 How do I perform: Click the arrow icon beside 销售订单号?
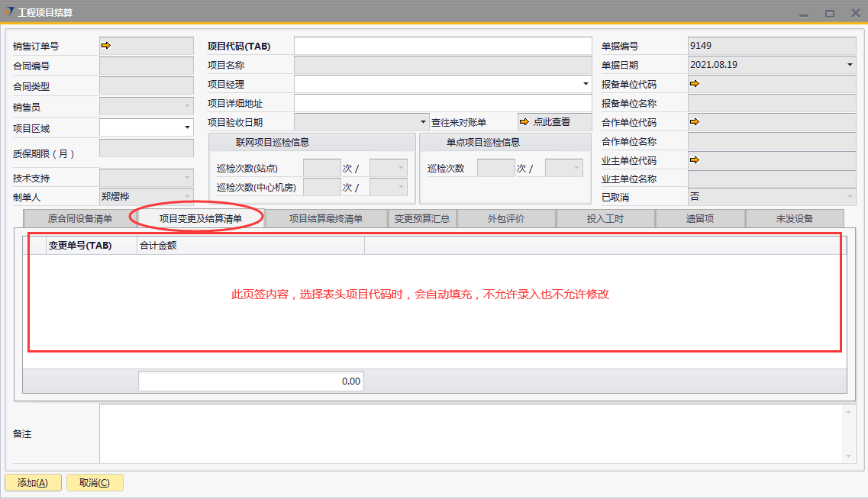pos(106,46)
